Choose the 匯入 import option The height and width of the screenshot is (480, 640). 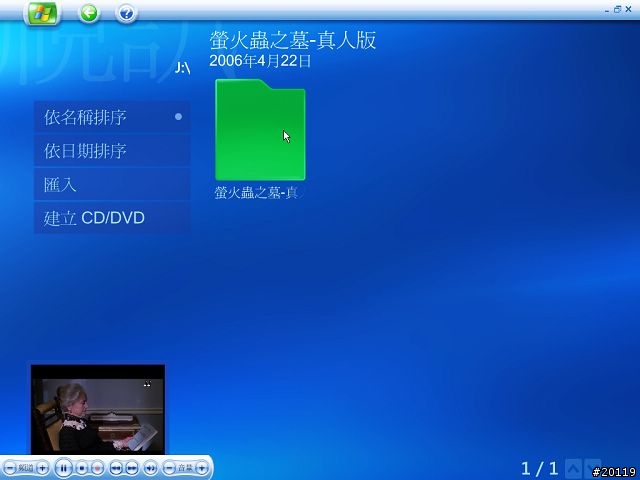click(x=112, y=184)
